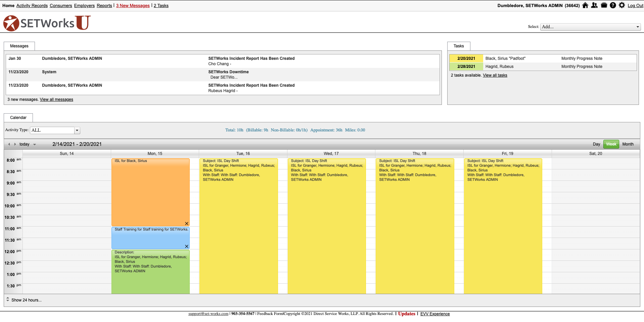Open the Consumers menu

(x=61, y=6)
